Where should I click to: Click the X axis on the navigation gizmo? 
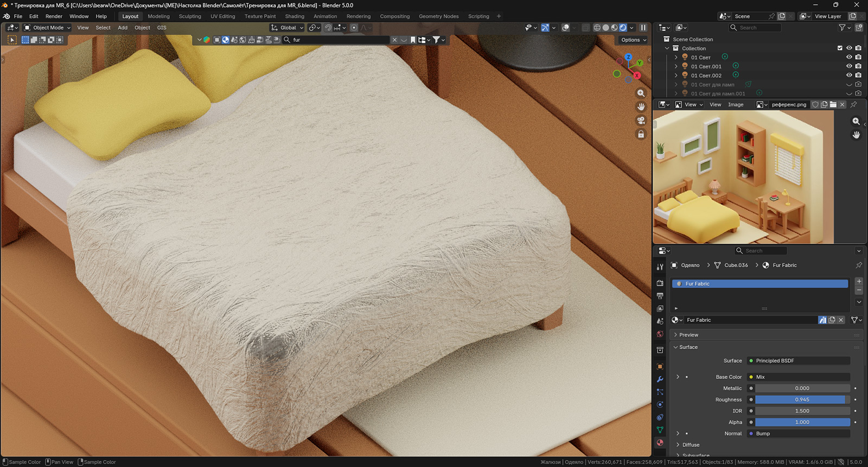[x=637, y=75]
